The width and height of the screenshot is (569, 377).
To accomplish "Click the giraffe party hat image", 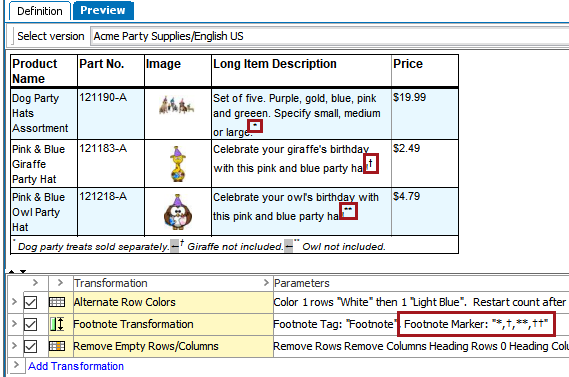I will coord(177,164).
